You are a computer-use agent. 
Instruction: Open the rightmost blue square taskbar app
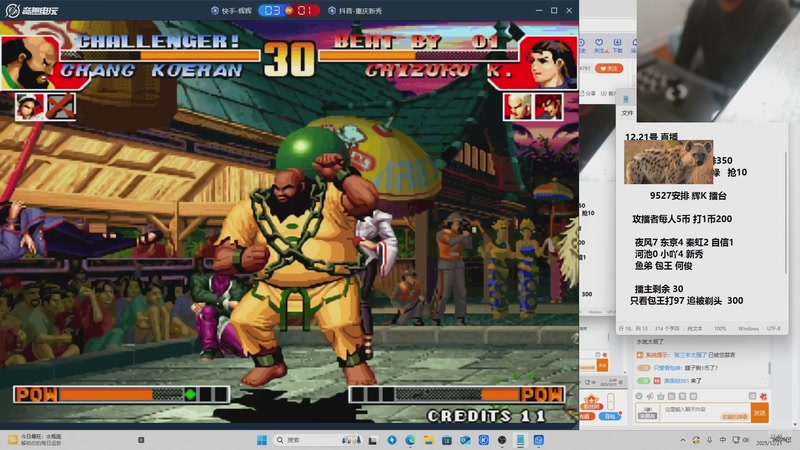(x=539, y=440)
